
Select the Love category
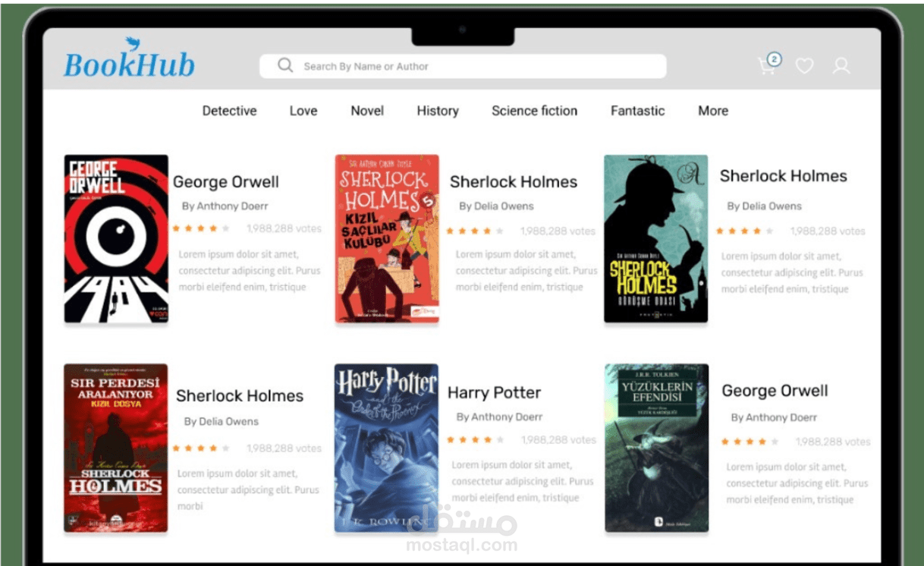point(303,111)
